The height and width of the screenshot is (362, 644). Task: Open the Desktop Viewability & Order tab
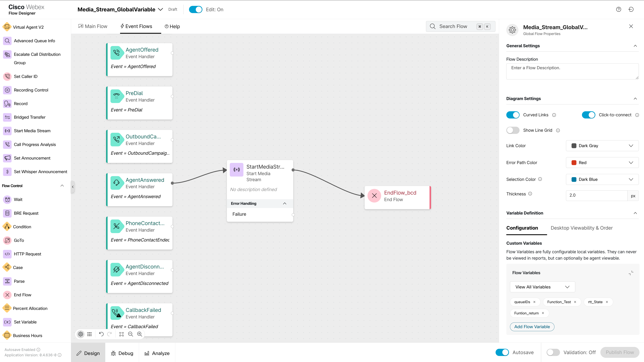coord(581,228)
